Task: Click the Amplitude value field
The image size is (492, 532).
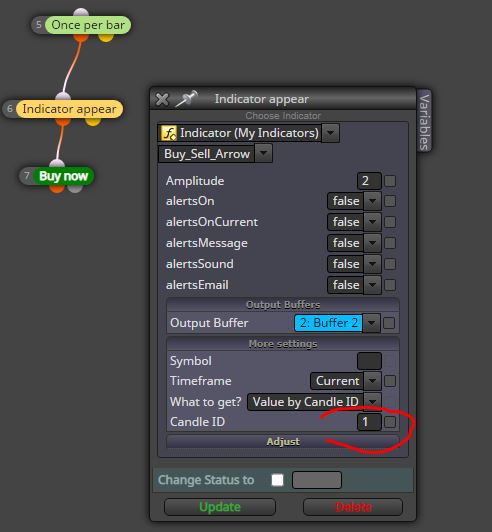Action: [369, 181]
